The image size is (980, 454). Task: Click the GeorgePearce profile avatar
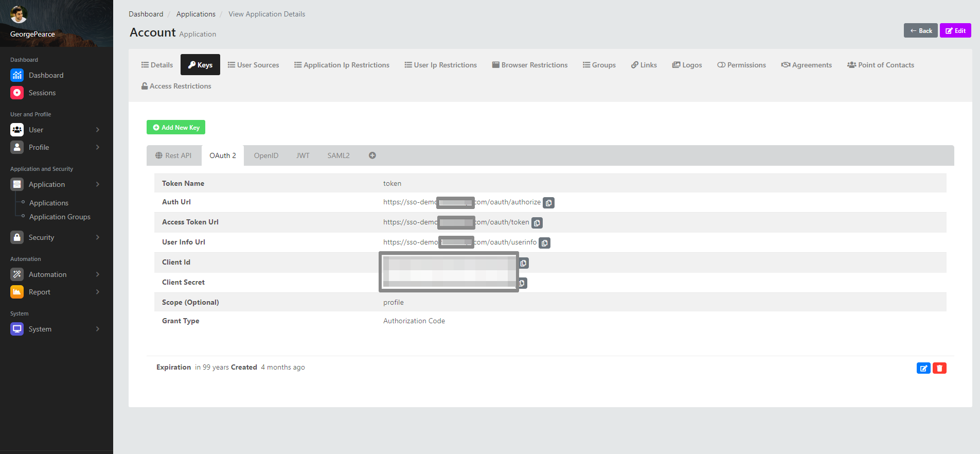coord(19,15)
